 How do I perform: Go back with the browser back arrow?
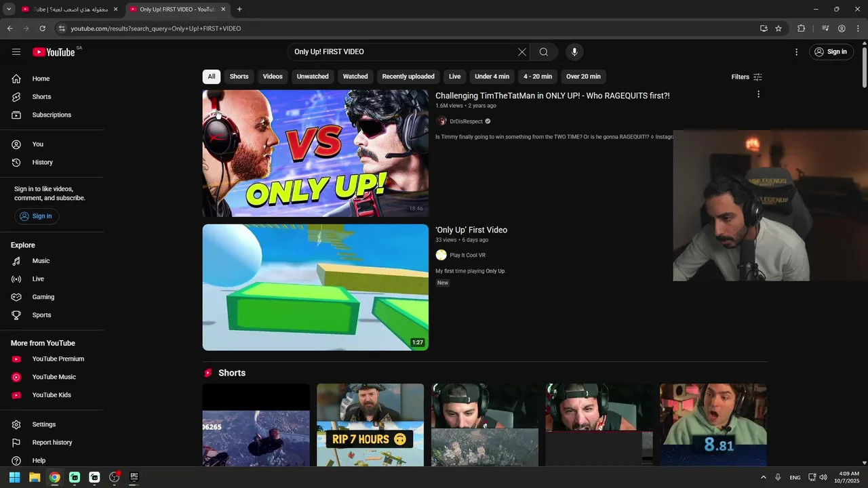pos(9,28)
